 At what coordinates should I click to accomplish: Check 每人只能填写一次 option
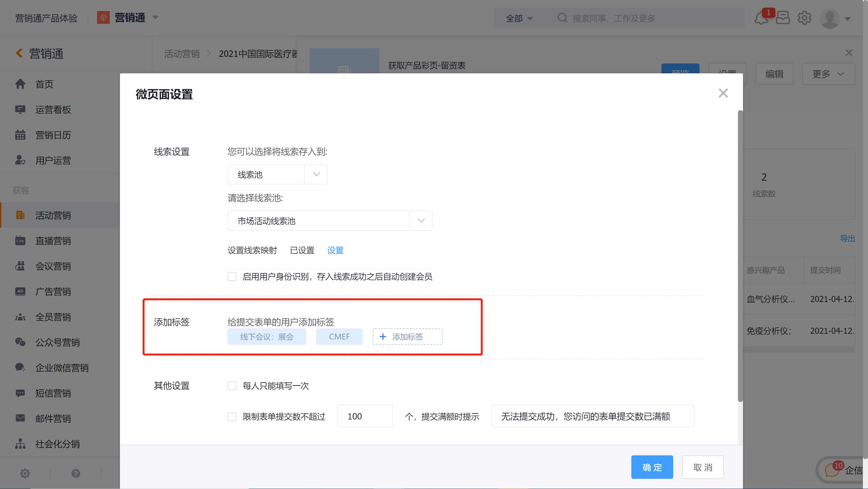pos(232,385)
